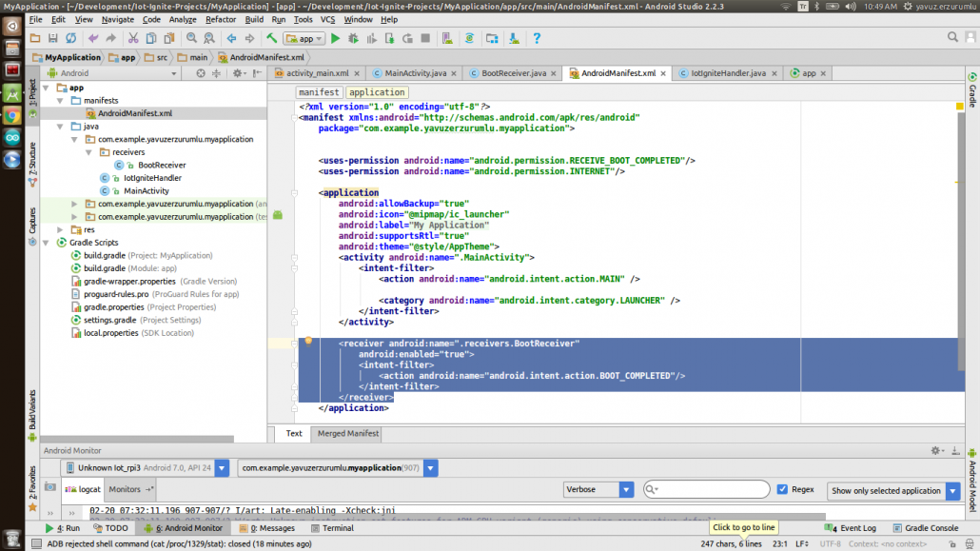Open the Analyze menu
Viewport: 980px width, 551px height.
(183, 20)
